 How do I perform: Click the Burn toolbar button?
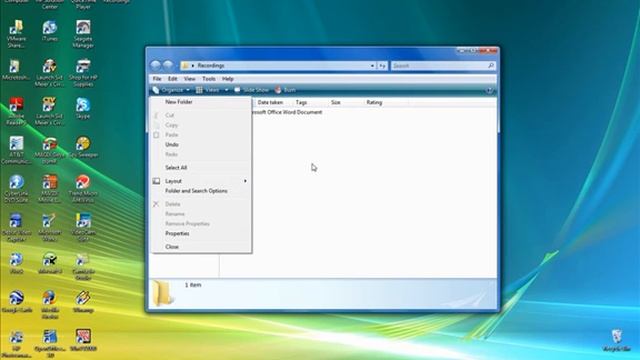click(x=285, y=90)
